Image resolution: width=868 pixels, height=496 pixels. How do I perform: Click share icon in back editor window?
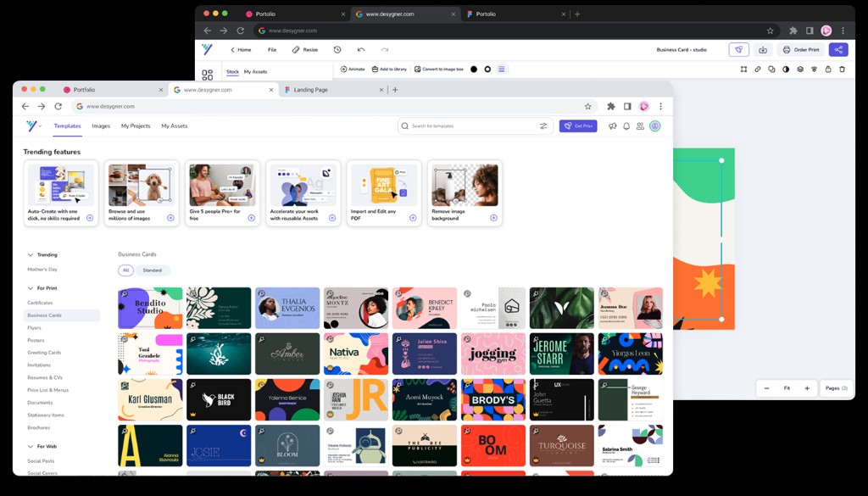[838, 49]
